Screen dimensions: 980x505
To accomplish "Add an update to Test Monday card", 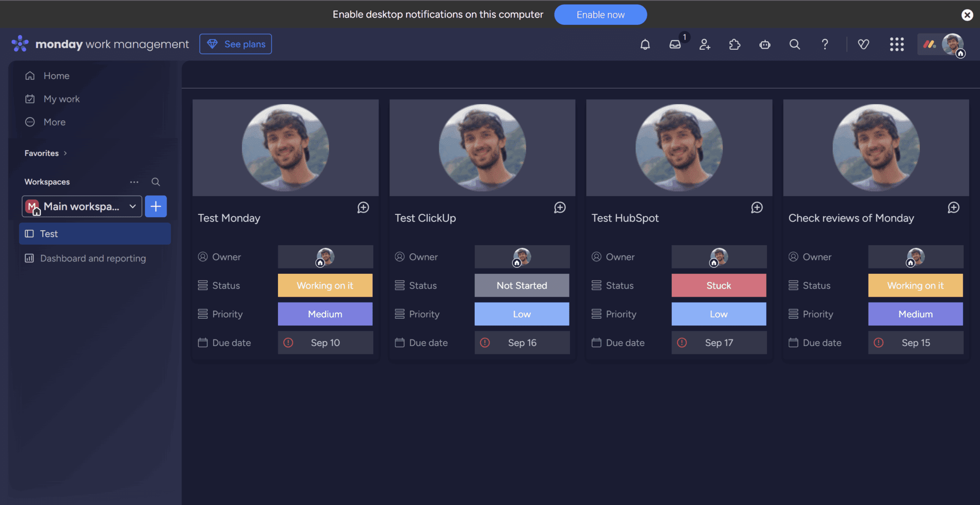I will [363, 207].
